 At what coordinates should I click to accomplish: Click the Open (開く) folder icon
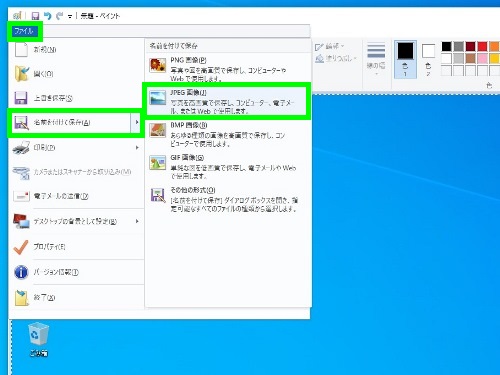pyautogui.click(x=21, y=74)
